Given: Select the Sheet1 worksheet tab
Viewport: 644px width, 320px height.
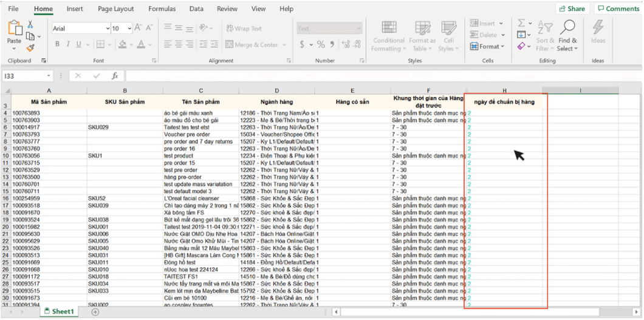Looking at the screenshot, I should point(58,311).
